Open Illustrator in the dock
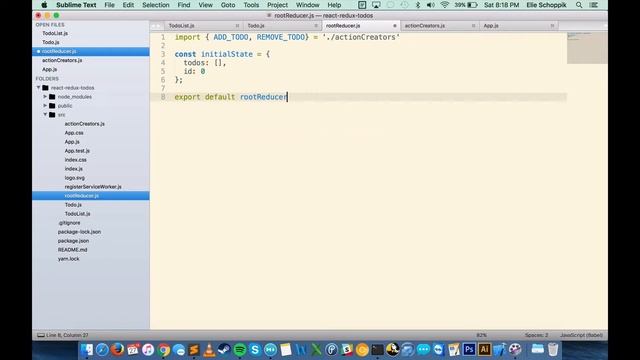Viewport: 640px width, 360px height. pyautogui.click(x=484, y=350)
